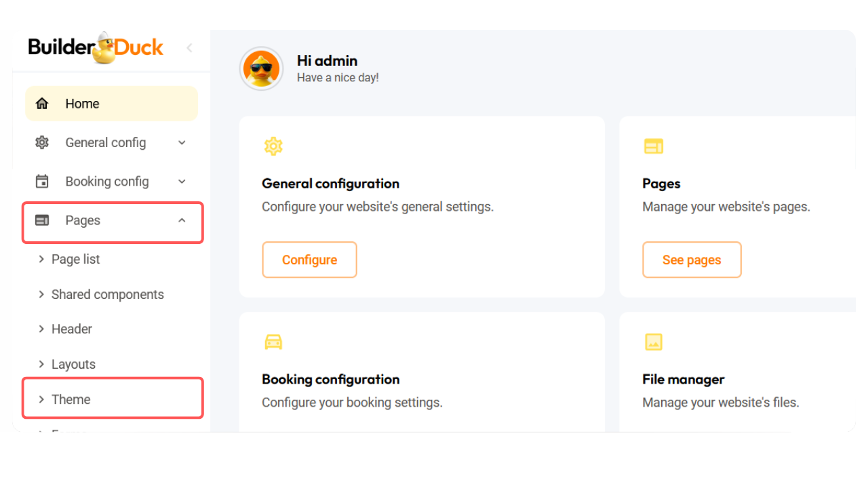868x488 pixels.
Task: Click the image icon on File manager card
Action: click(653, 342)
